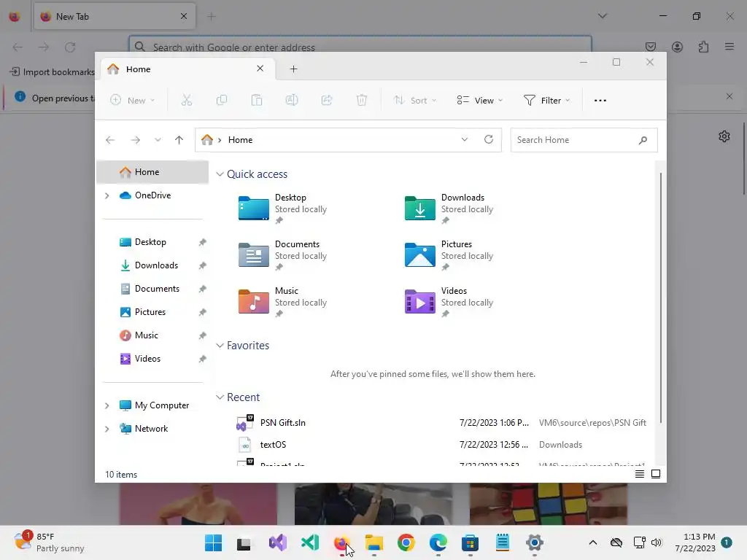The height and width of the screenshot is (560, 747).
Task: Open the Sort dropdown menu
Action: 415,100
